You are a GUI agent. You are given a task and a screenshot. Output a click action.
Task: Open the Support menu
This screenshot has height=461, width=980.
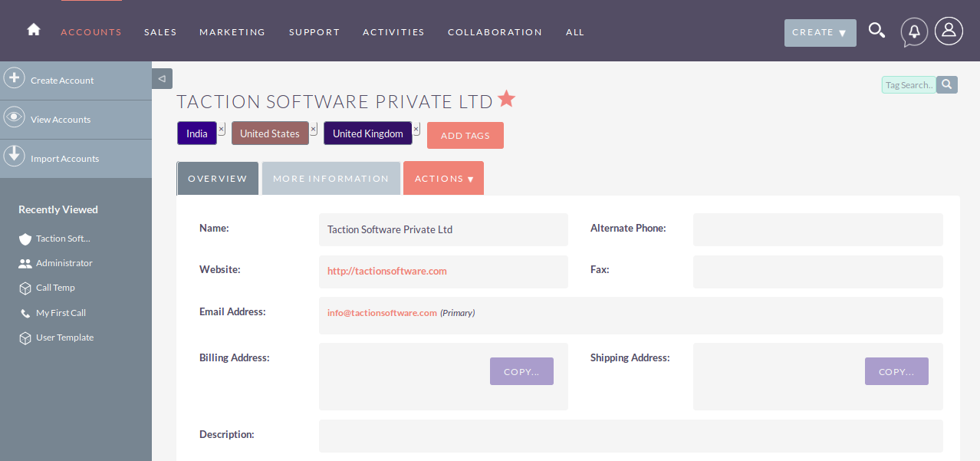click(x=314, y=32)
